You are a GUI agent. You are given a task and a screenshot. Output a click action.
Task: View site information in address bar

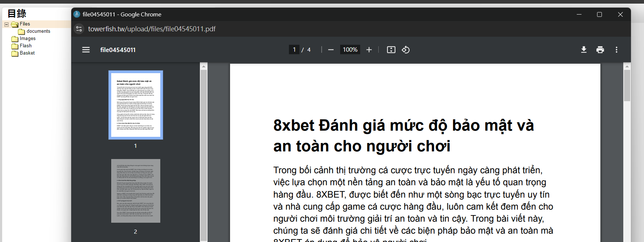coord(79,29)
